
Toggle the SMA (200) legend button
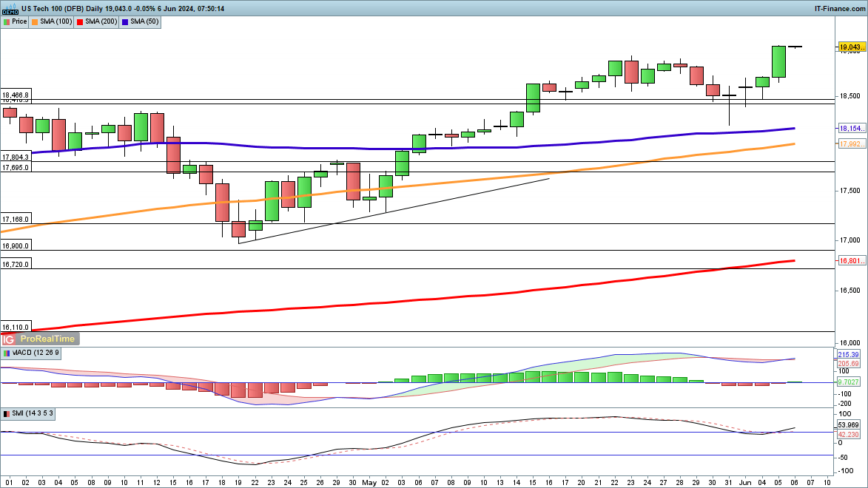(97, 21)
